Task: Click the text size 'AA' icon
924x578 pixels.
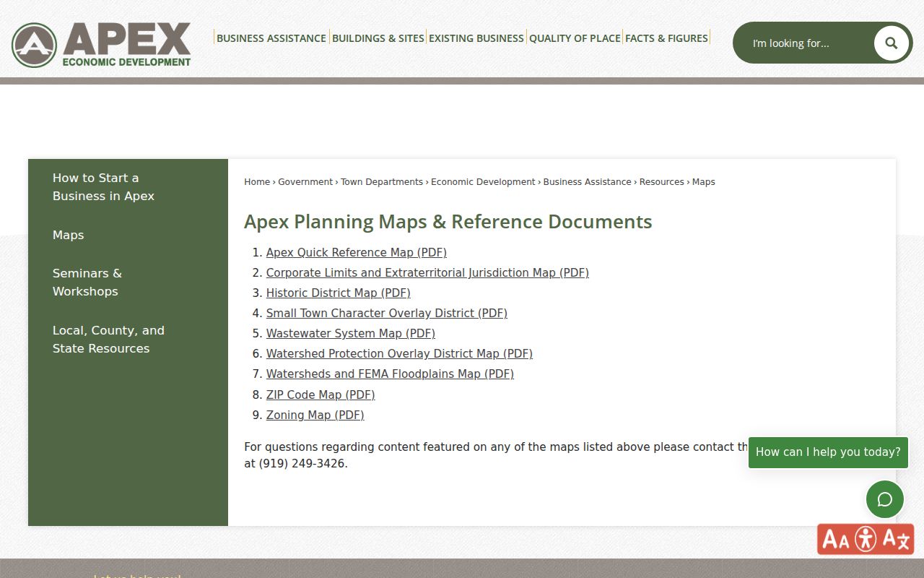Action: pos(836,540)
